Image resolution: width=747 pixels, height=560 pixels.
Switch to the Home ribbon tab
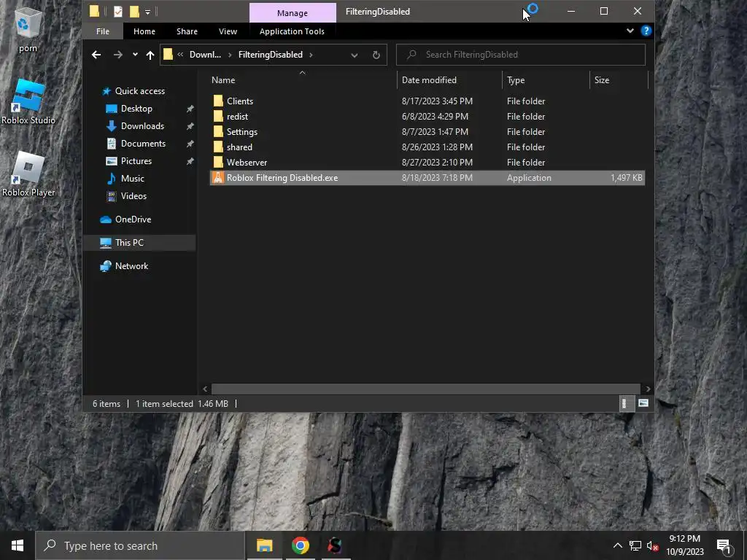point(144,31)
